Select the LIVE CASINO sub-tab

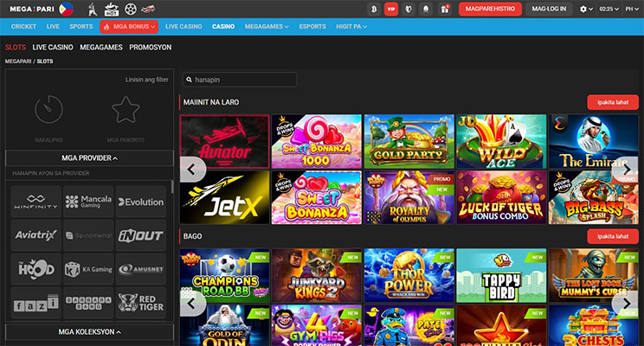[53, 48]
